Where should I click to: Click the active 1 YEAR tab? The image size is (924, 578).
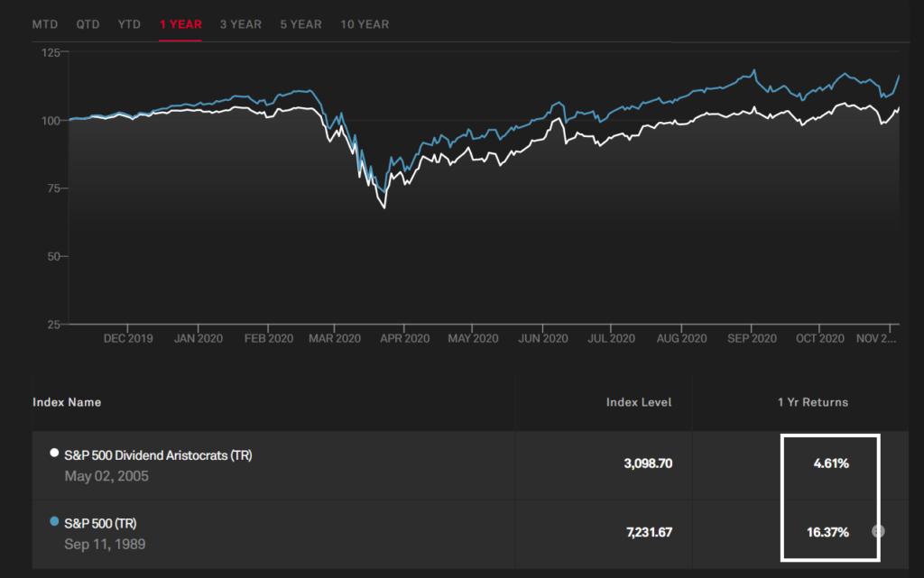click(x=180, y=24)
